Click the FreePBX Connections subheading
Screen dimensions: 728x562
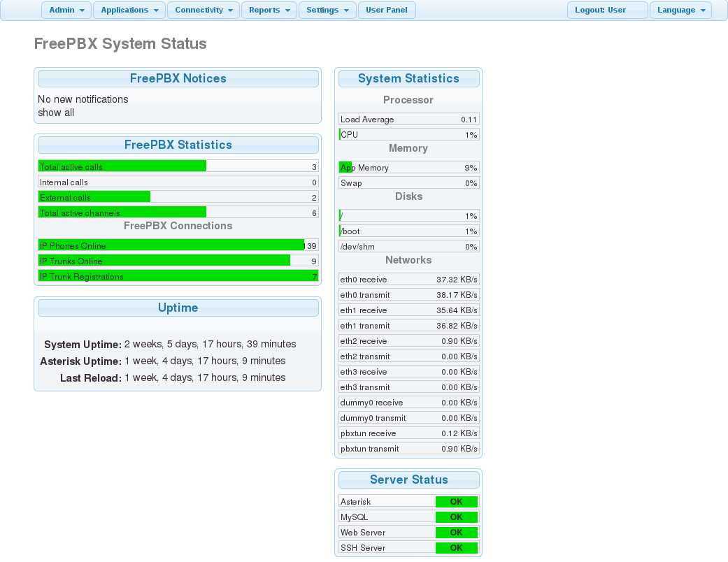coord(178,226)
